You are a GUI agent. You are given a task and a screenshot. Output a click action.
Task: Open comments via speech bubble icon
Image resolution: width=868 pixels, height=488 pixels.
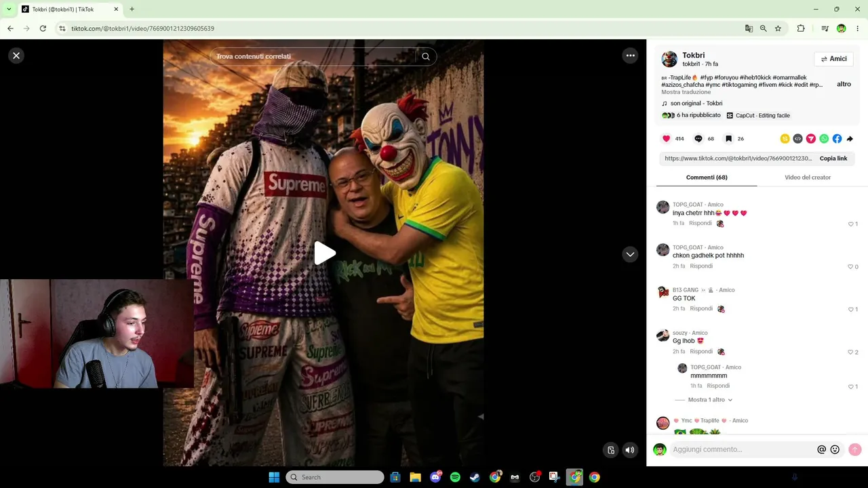click(x=698, y=138)
